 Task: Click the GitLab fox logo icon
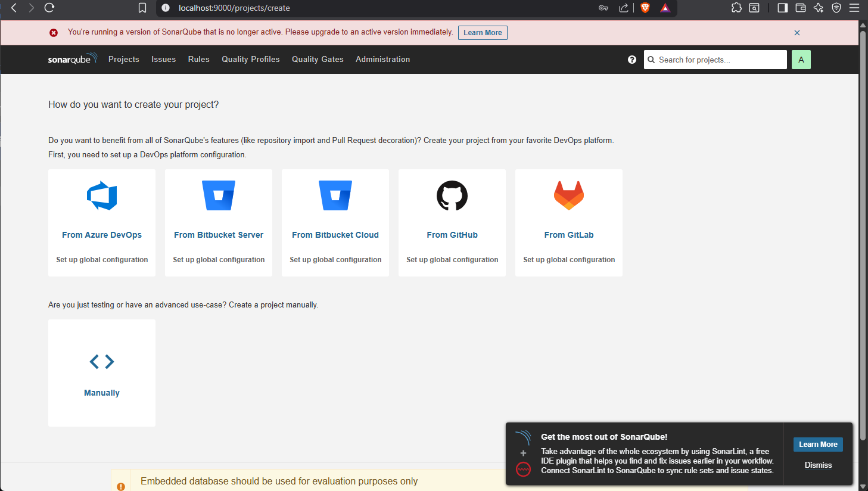(x=569, y=195)
